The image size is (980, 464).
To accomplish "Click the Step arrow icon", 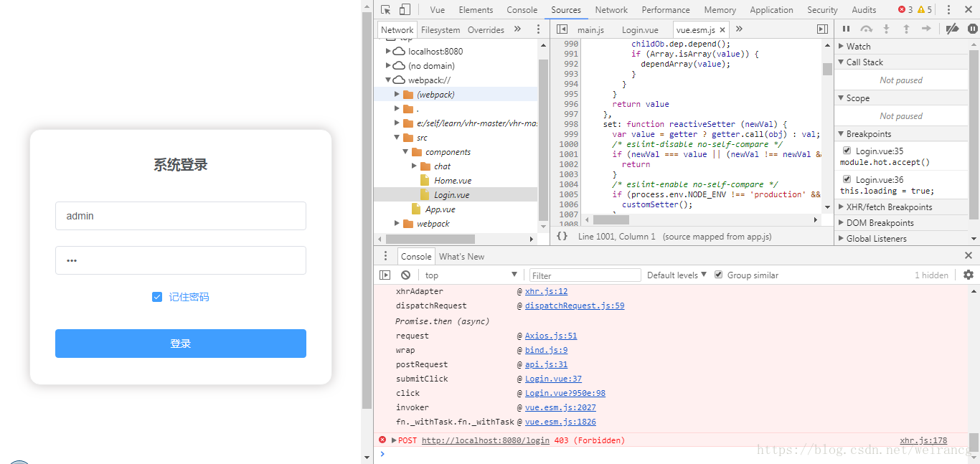I will tap(926, 29).
